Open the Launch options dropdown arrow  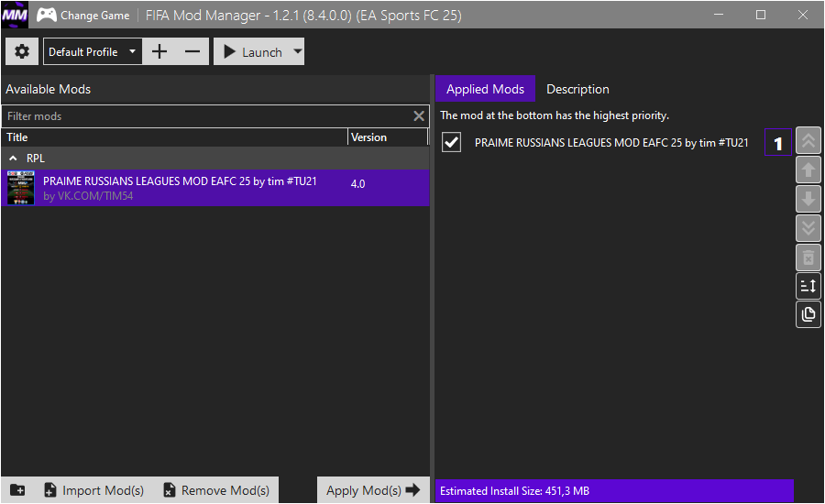(x=298, y=51)
